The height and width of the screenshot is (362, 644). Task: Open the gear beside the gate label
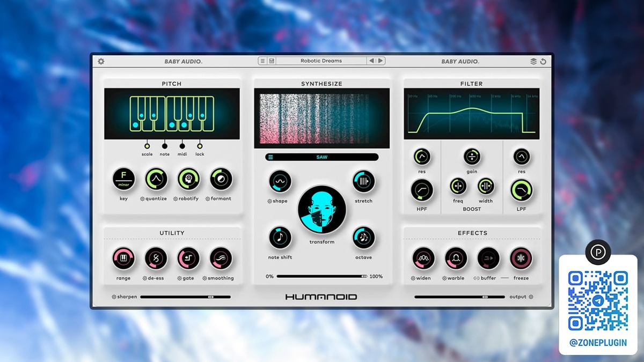point(179,279)
